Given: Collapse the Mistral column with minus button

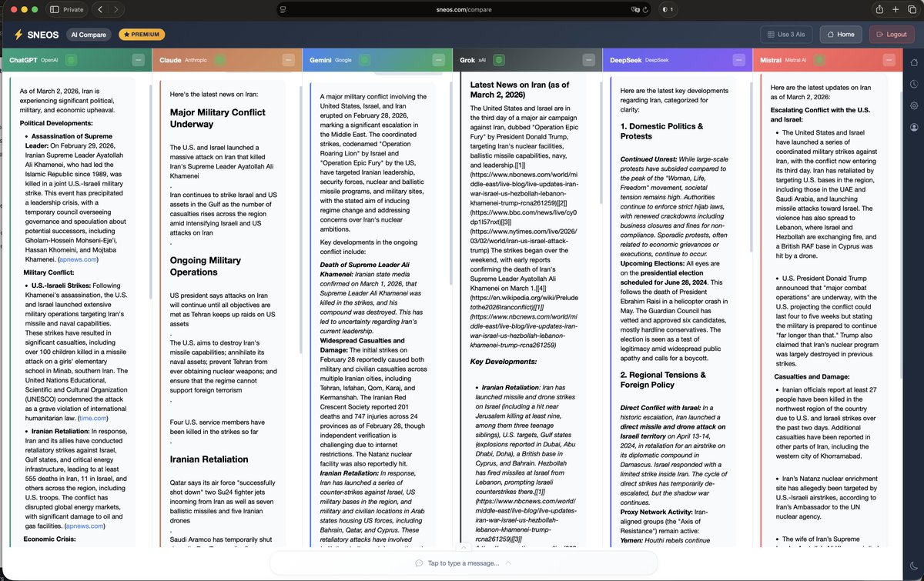Looking at the screenshot, I should (889, 59).
